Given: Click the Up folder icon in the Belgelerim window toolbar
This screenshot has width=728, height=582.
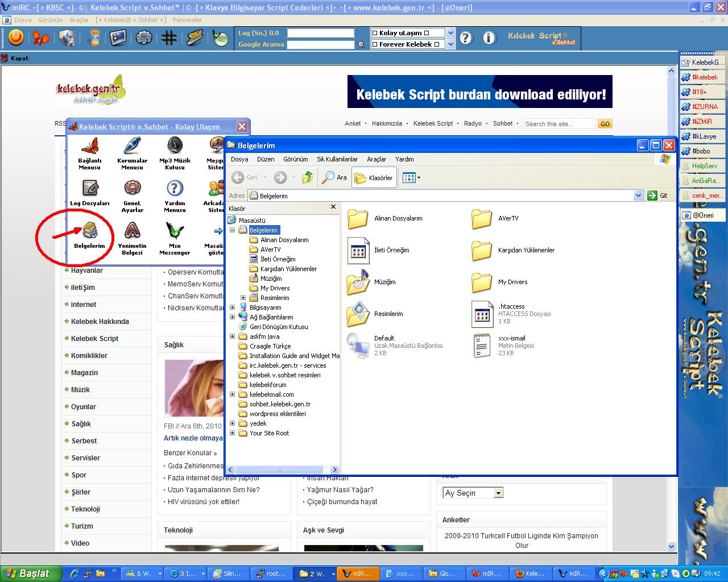Looking at the screenshot, I should coord(308,177).
